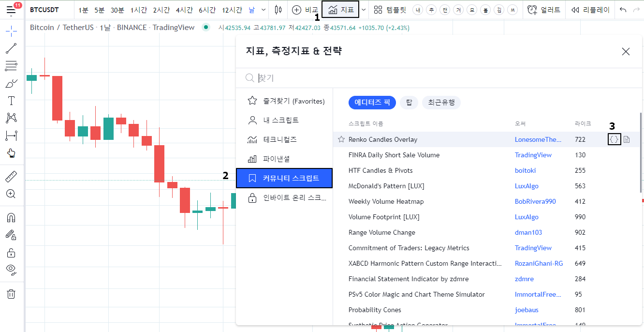Click the 거 circular quick button
The image size is (644, 332).
coord(459,10)
